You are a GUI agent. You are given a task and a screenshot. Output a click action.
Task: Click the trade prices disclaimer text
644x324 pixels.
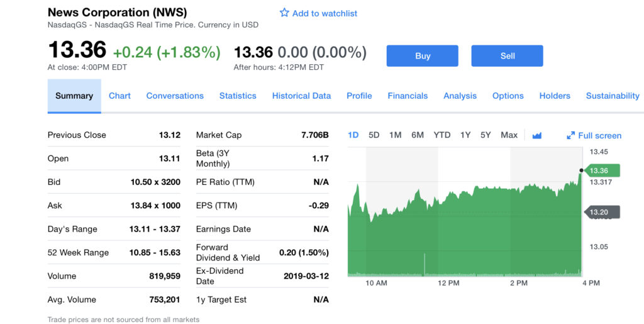[x=124, y=320]
